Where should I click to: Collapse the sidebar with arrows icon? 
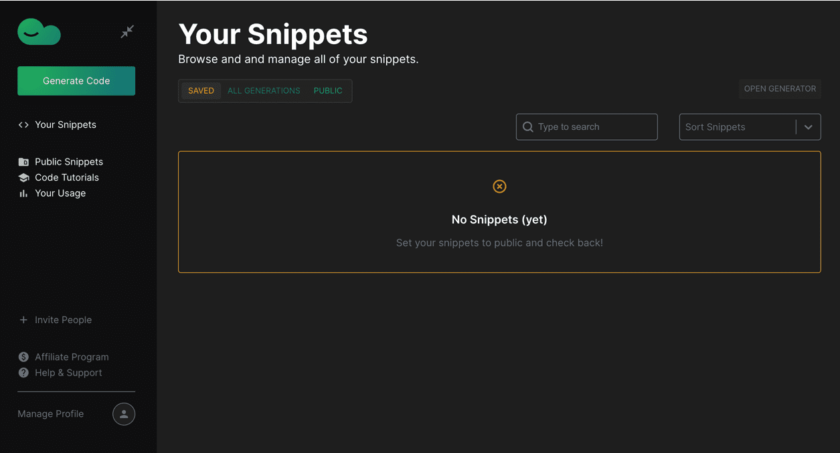point(127,32)
